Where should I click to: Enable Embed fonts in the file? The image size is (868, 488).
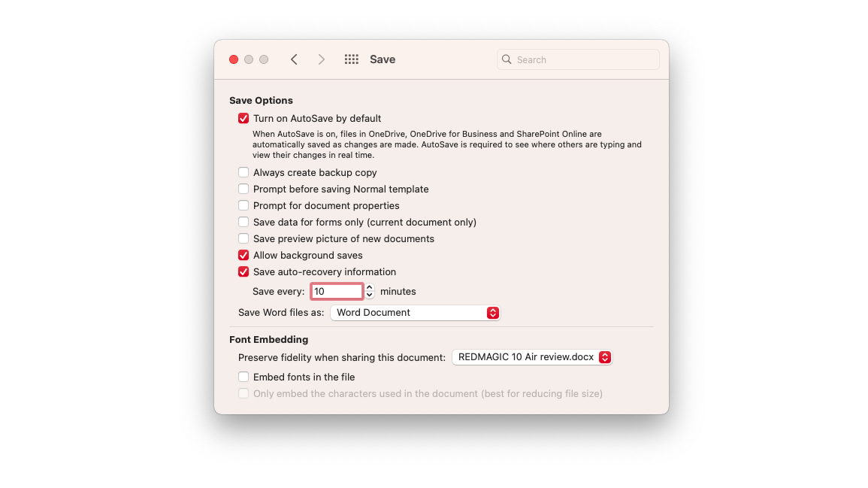[x=243, y=377]
